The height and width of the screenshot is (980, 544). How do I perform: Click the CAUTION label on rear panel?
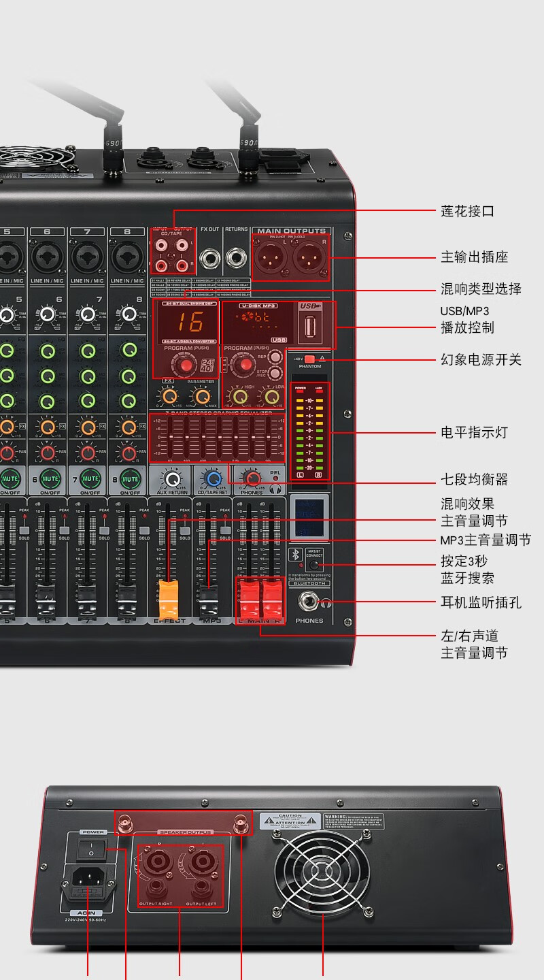[x=290, y=822]
